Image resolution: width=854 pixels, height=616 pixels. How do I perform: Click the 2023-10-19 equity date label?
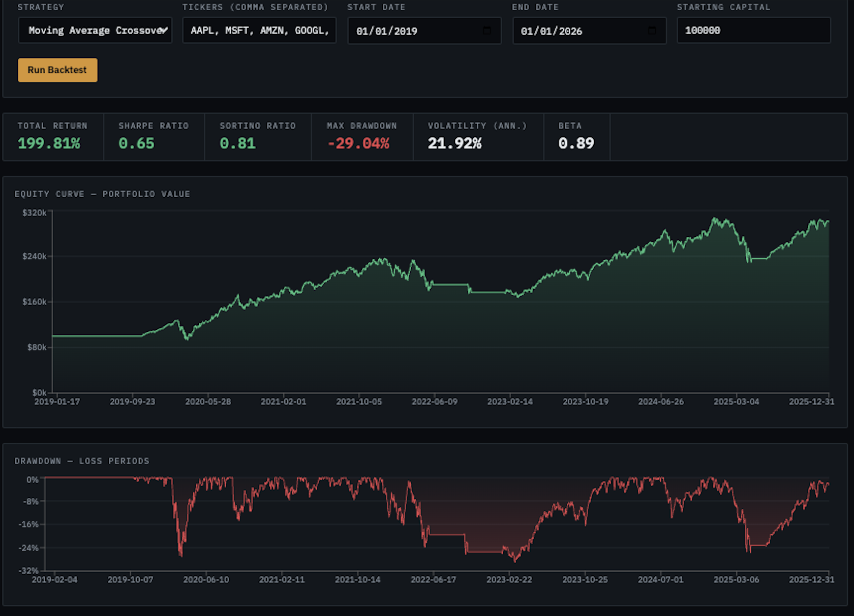[586, 402]
